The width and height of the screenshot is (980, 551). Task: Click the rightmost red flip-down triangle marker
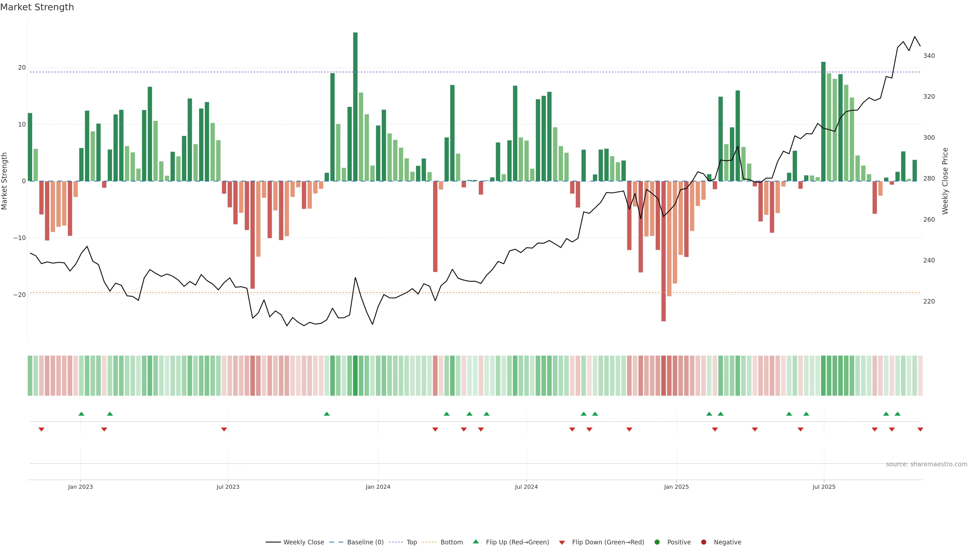coord(920,429)
